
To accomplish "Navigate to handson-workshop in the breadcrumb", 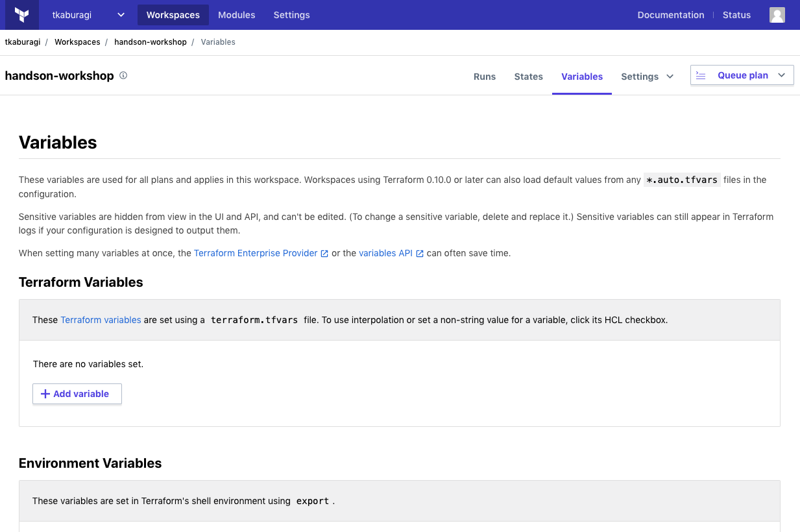I will coord(151,42).
